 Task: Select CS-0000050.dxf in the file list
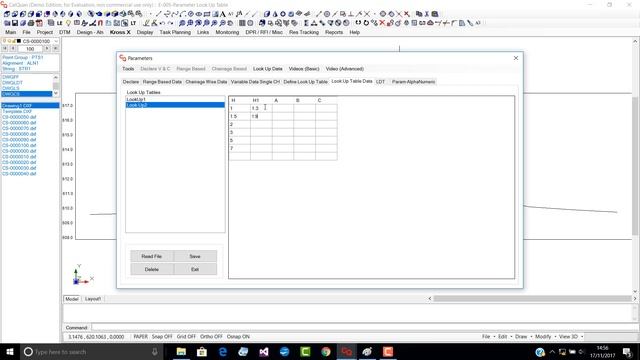pos(19,117)
